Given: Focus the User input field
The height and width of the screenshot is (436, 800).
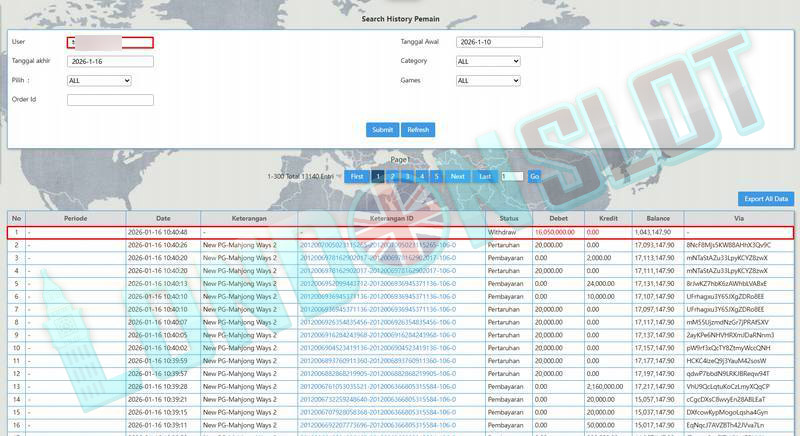Looking at the screenshot, I should point(110,42).
